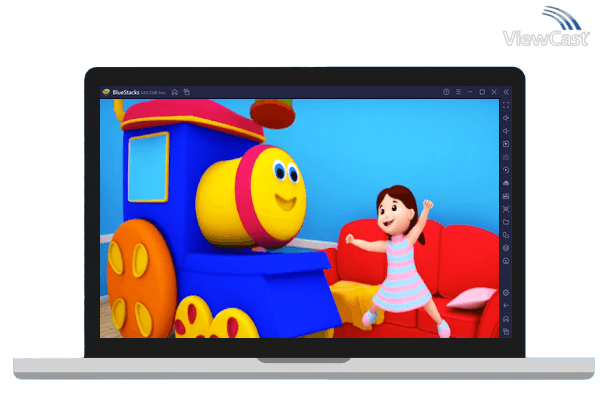Click the cartoon train video frame
The image size is (602, 414).
click(299, 219)
